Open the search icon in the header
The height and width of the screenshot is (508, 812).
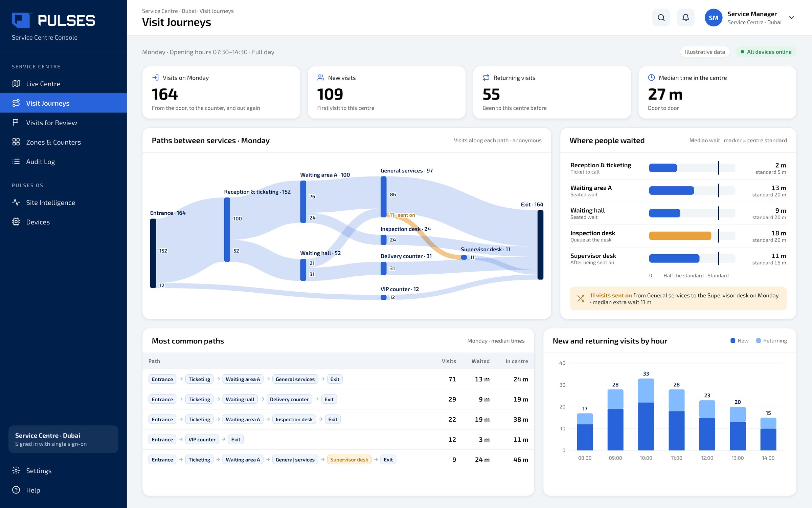click(661, 18)
